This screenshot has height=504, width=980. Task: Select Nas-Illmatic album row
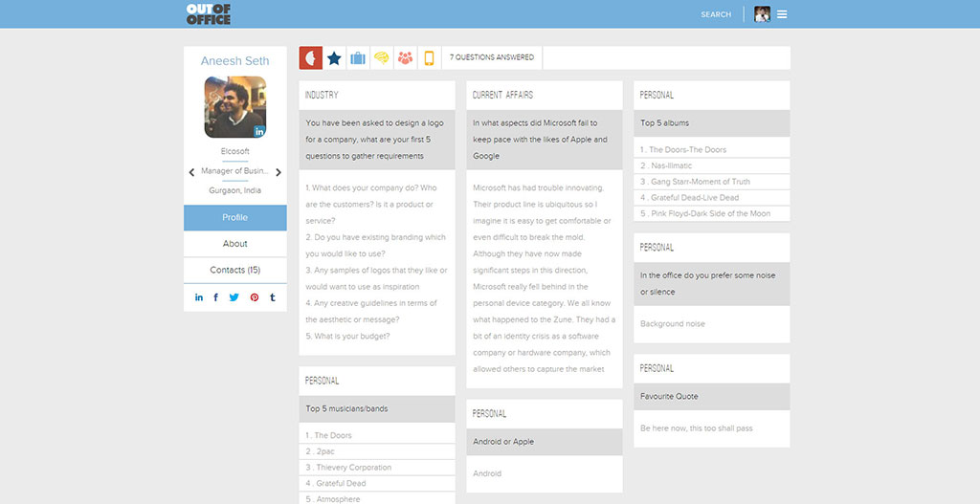pos(712,165)
